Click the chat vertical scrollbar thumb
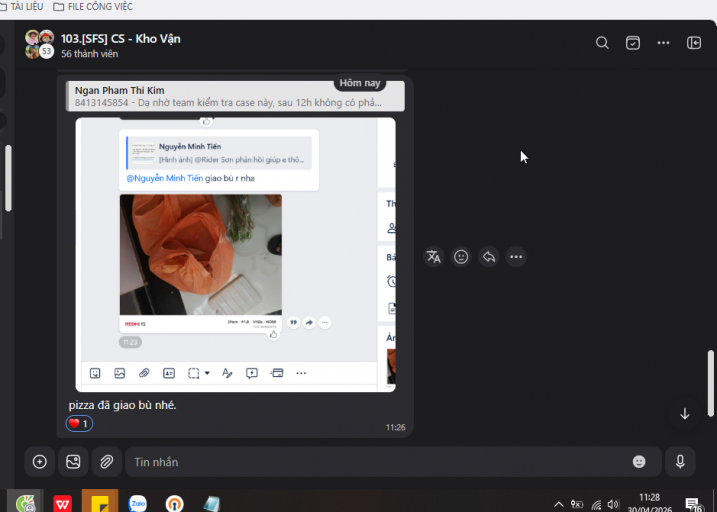 click(711, 383)
